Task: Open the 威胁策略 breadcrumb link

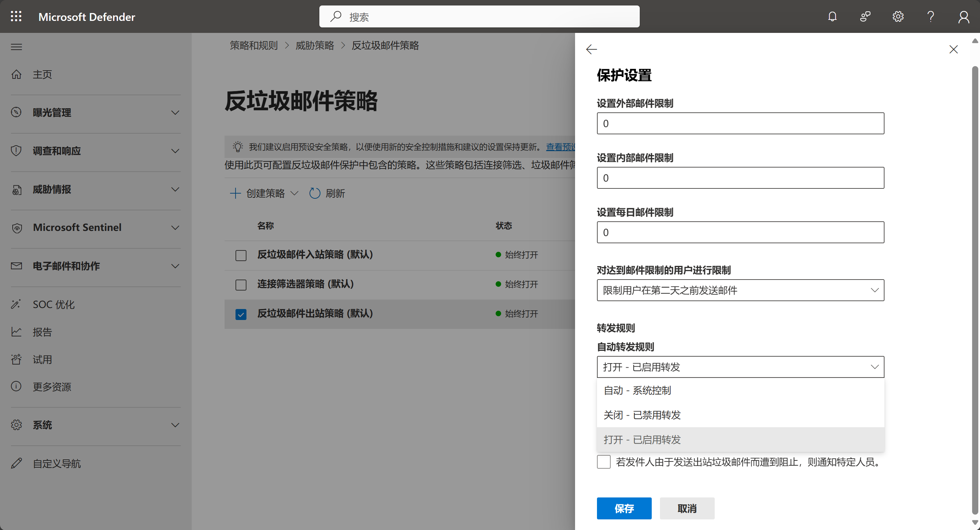Action: pyautogui.click(x=315, y=46)
